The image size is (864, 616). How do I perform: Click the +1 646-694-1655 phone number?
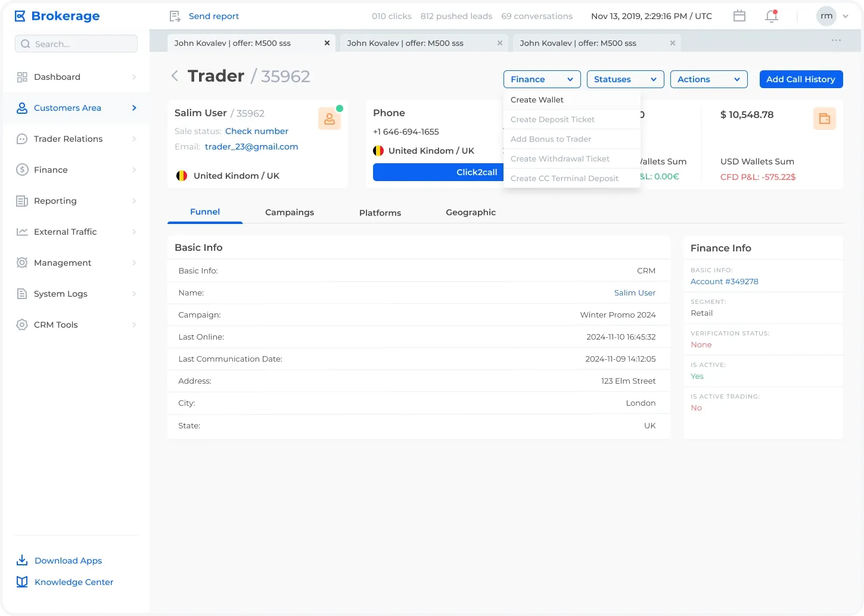coord(406,132)
